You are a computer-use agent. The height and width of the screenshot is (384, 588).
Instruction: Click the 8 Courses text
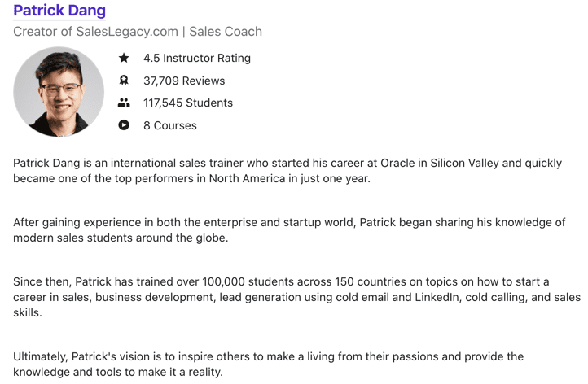pyautogui.click(x=170, y=125)
